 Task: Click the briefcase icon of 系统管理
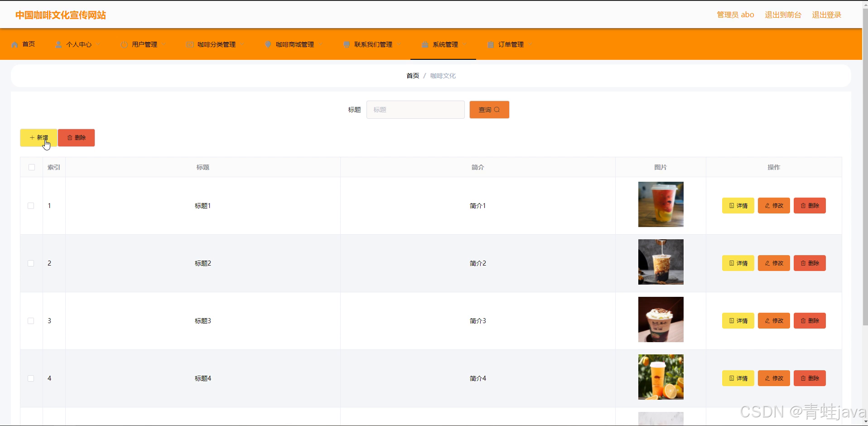pos(425,44)
